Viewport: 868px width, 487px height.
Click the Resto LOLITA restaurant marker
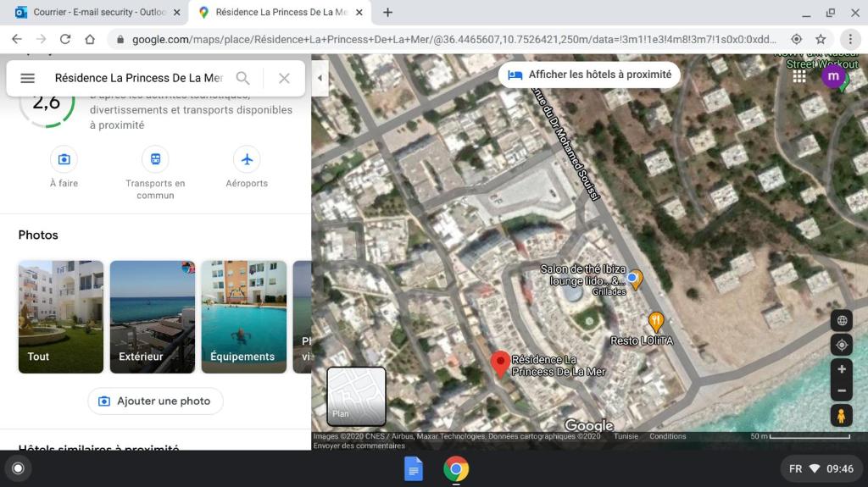pyautogui.click(x=655, y=322)
